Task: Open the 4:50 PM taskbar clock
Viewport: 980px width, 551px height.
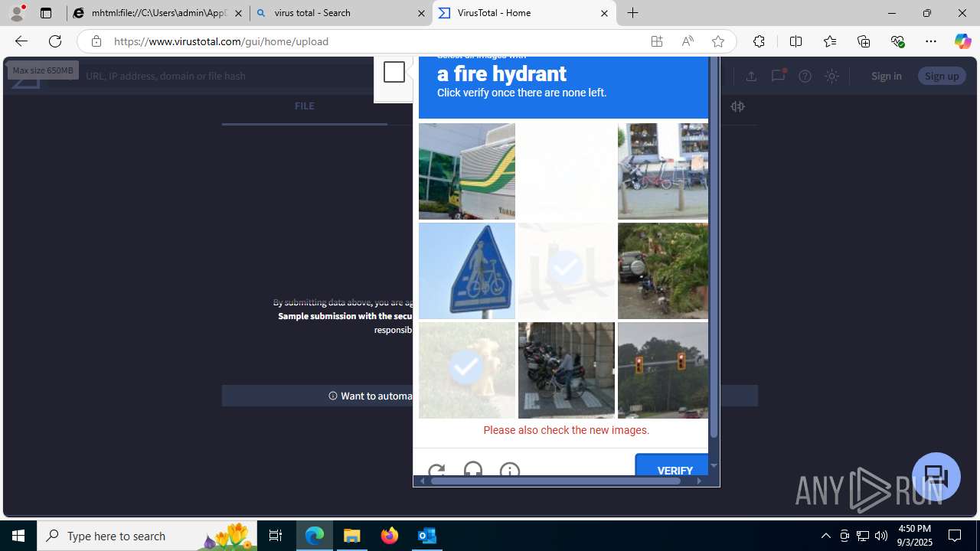Action: click(x=915, y=536)
